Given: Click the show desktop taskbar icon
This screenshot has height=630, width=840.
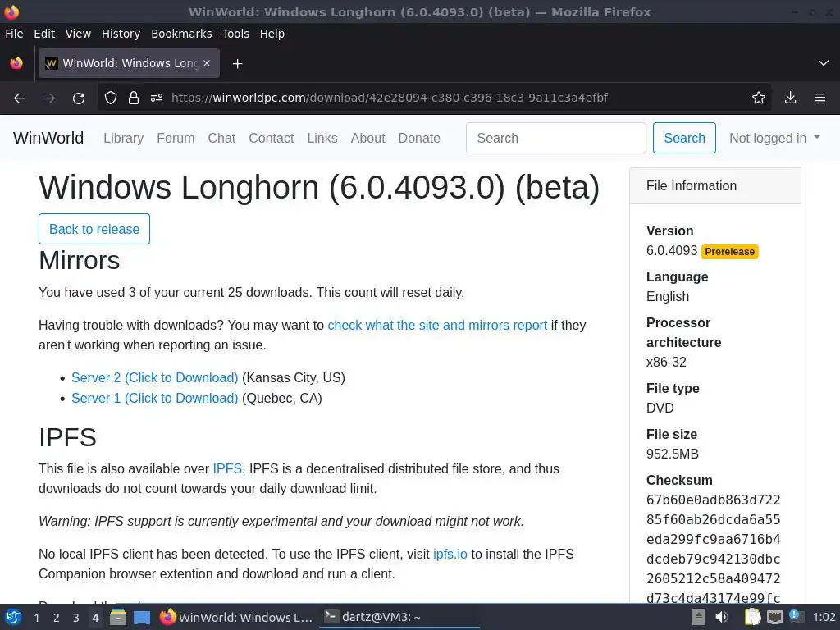Looking at the screenshot, I should [141, 617].
